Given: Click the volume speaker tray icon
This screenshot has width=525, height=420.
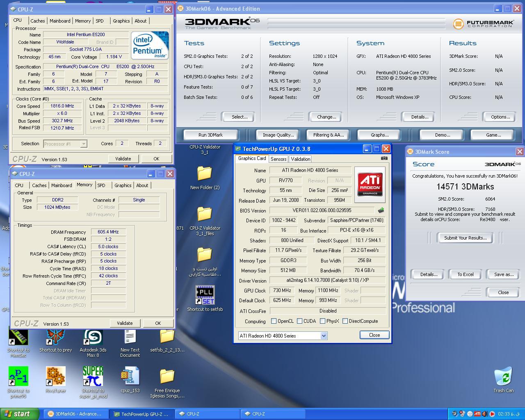Looking at the screenshot, I should 485,414.
